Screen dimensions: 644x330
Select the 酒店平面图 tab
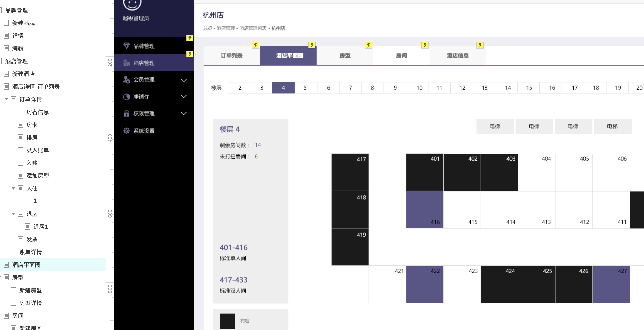pos(288,55)
